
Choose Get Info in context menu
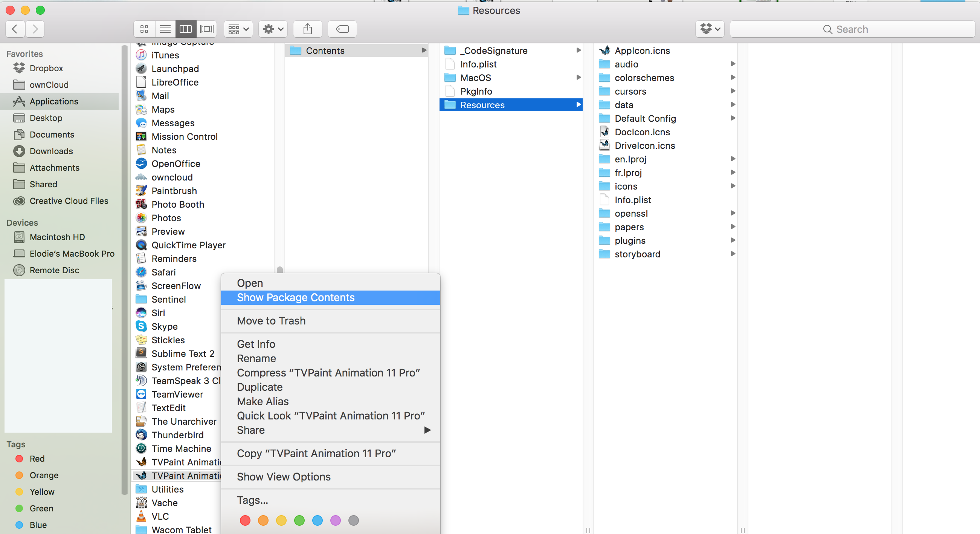coord(331,344)
